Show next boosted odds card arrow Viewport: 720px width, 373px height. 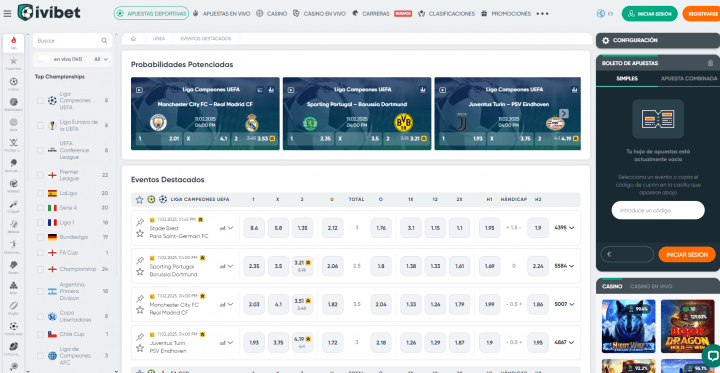[564, 113]
